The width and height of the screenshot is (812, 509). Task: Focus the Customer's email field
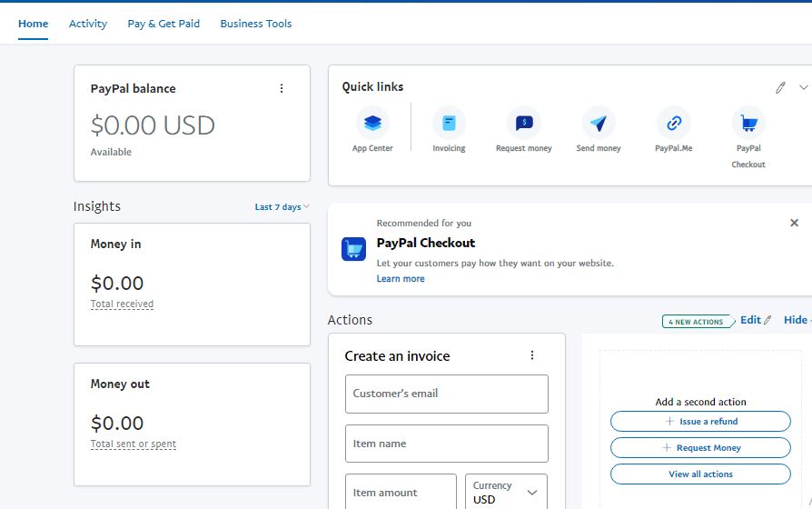[x=447, y=394]
